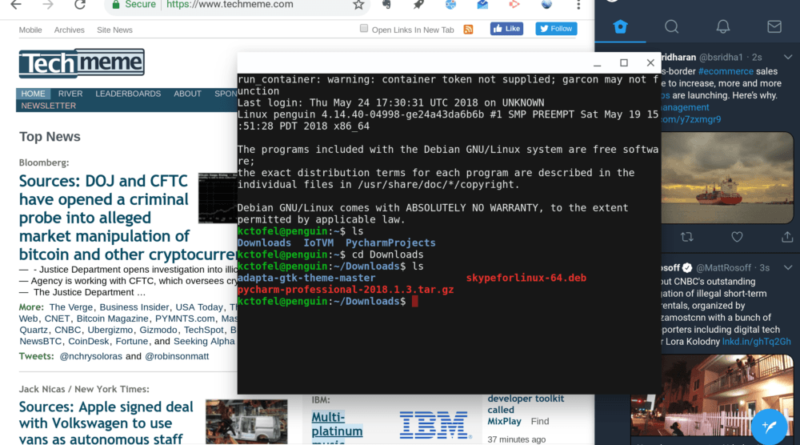Image resolution: width=800 pixels, height=445 pixels.
Task: Open Twitter direct messages
Action: pyautogui.click(x=774, y=27)
